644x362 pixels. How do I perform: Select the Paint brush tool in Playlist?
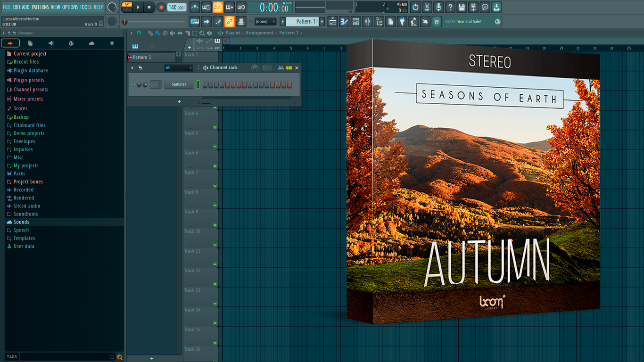click(157, 33)
